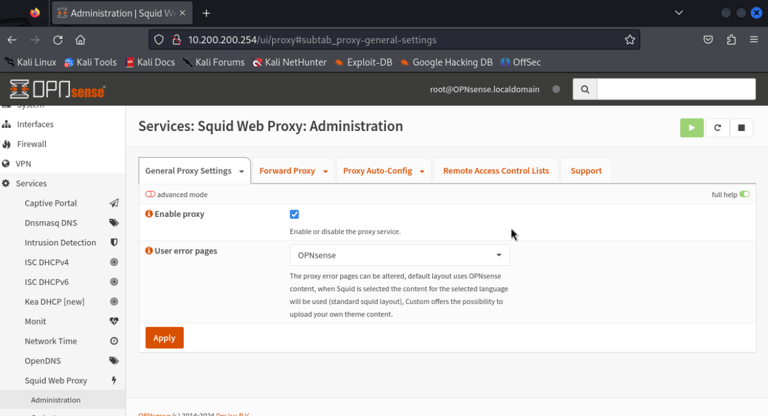Expand the Proxy Auto-Config tab dropdown
The height and width of the screenshot is (416, 768).
[422, 171]
